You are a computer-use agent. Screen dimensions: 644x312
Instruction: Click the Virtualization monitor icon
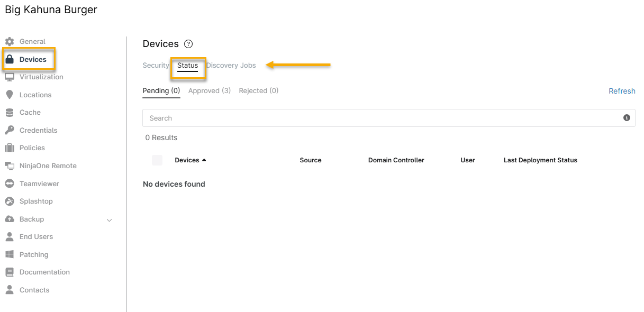pos(9,77)
